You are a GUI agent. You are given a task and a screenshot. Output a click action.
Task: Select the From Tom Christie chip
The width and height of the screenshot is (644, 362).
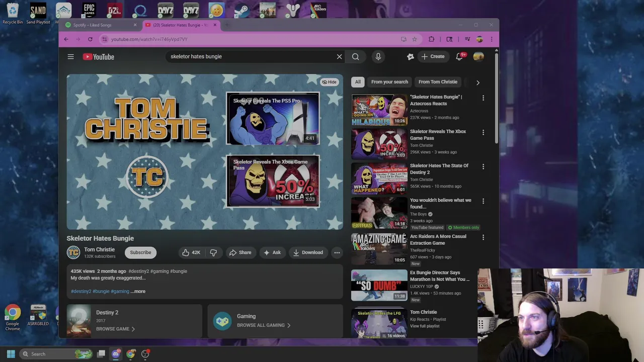pyautogui.click(x=438, y=82)
